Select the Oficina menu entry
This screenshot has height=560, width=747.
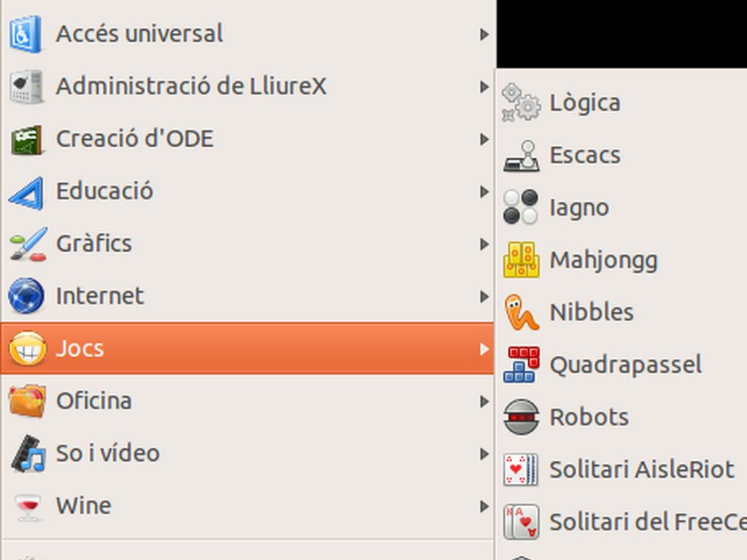247,401
